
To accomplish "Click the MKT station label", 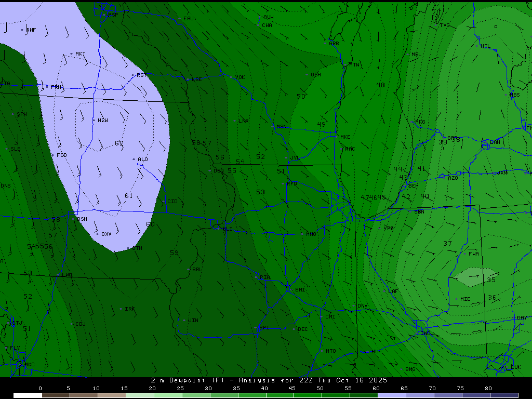I will point(81,54).
